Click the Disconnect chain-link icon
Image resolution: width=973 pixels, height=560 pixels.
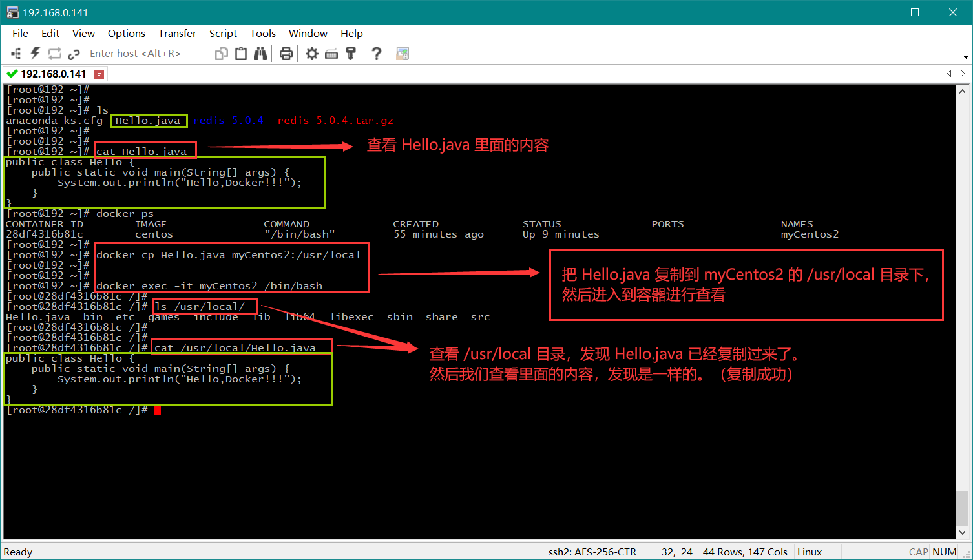[x=74, y=54]
